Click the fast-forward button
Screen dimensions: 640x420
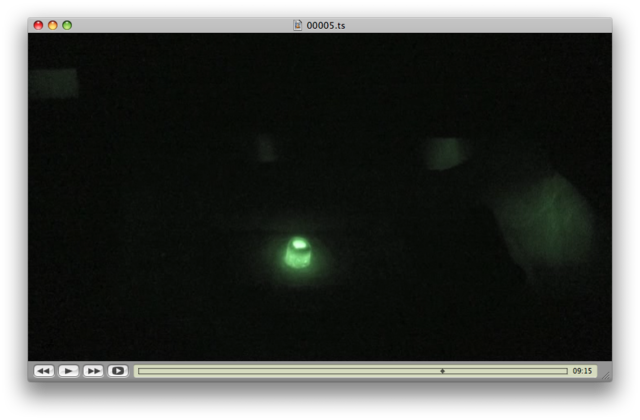point(93,371)
